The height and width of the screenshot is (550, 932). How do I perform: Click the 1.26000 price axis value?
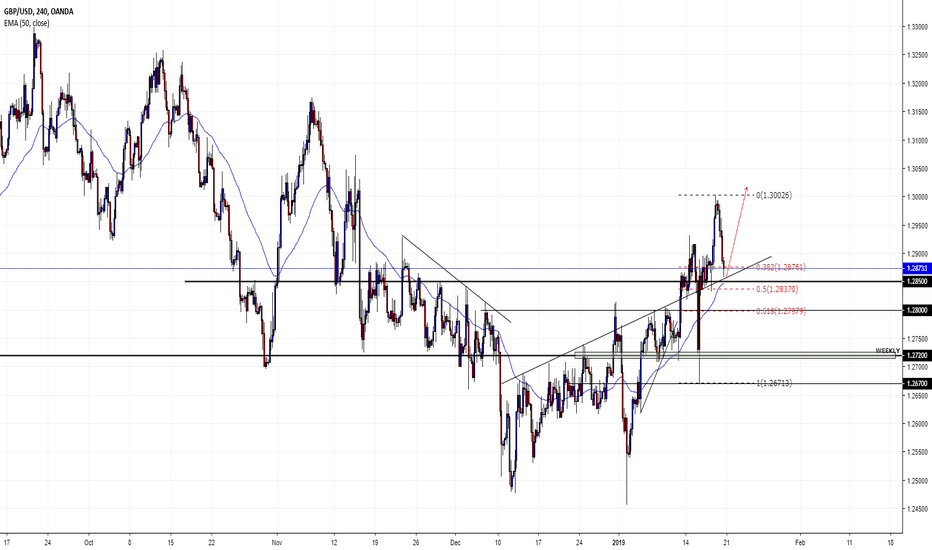click(918, 424)
